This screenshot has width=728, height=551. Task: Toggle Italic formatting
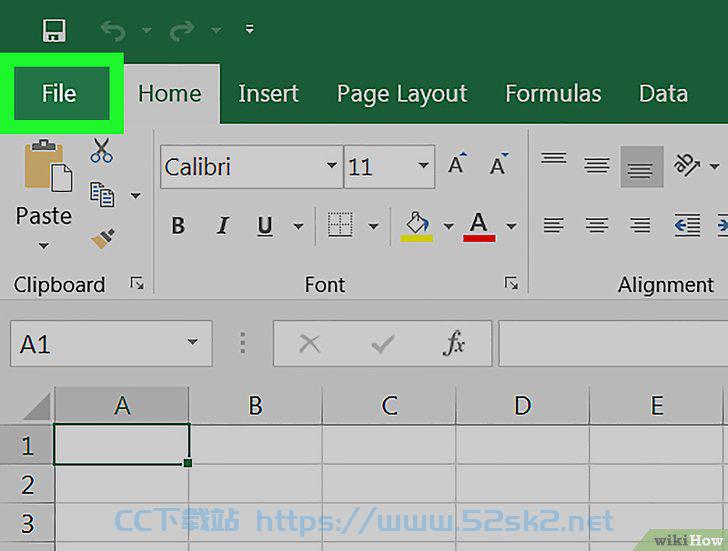(223, 226)
